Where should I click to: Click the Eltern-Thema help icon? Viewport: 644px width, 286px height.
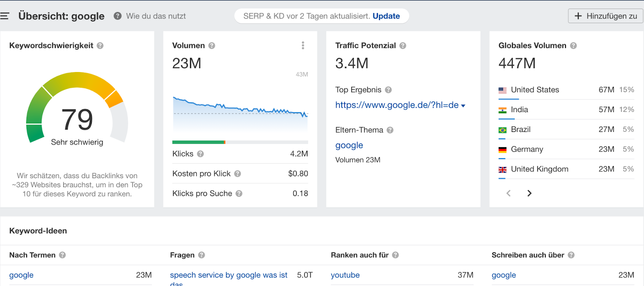click(390, 130)
